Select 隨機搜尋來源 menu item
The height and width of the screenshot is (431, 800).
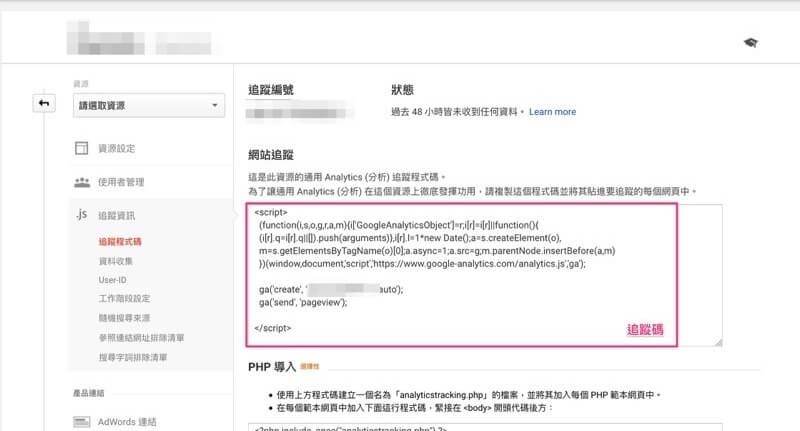(125, 317)
